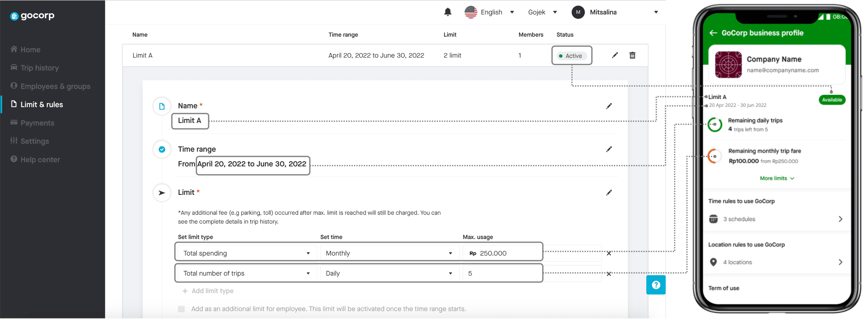
Task: Click the Status column header
Action: click(x=564, y=35)
